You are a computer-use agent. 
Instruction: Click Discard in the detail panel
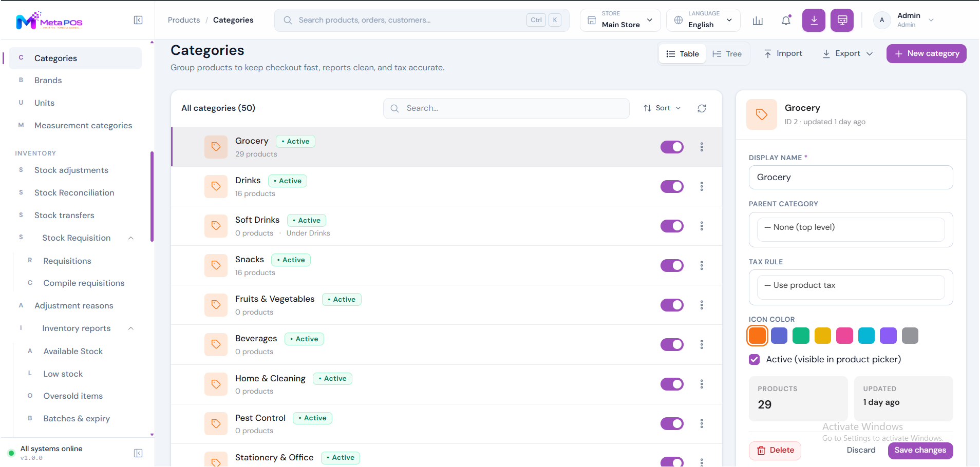[x=861, y=450]
